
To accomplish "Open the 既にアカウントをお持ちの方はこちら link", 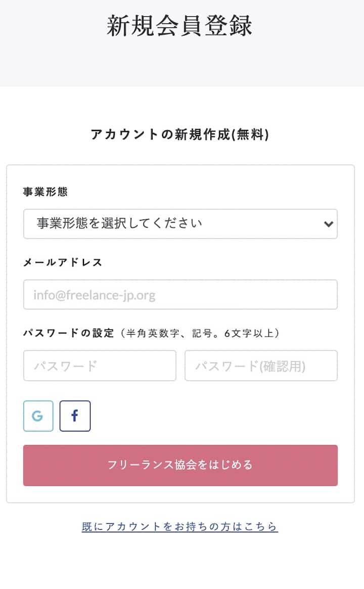I will click(x=179, y=526).
